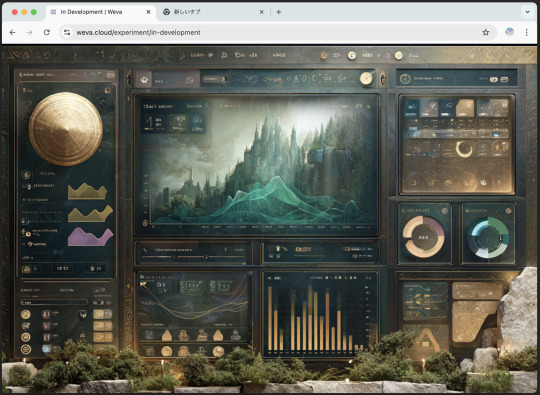Click the round gold knob in center toolbar
This screenshot has width=540, height=395.
366,79
